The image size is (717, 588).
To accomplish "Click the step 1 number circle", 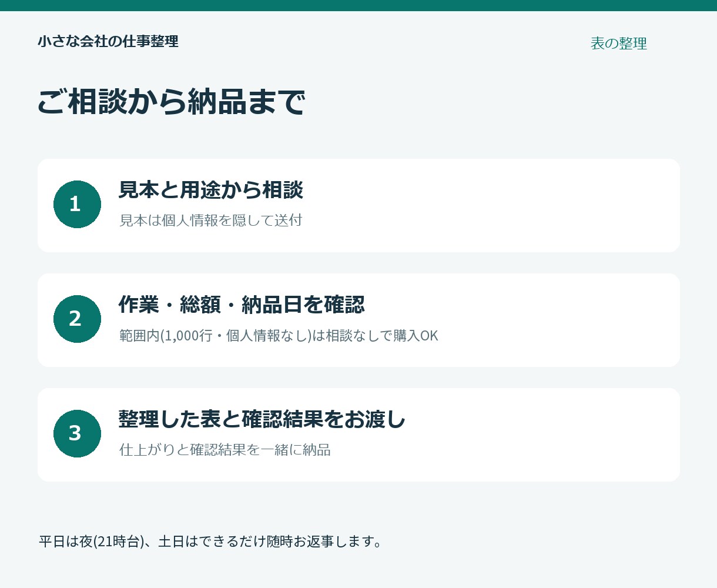I will tap(77, 204).
